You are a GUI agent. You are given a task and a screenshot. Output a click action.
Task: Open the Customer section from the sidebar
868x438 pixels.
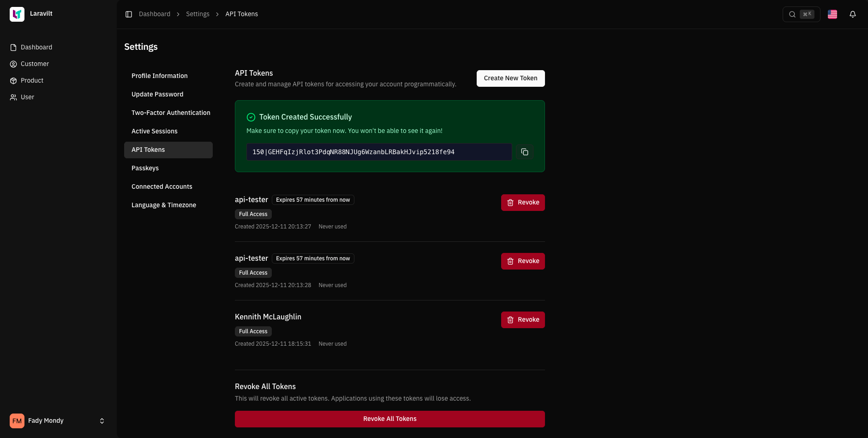(x=35, y=64)
